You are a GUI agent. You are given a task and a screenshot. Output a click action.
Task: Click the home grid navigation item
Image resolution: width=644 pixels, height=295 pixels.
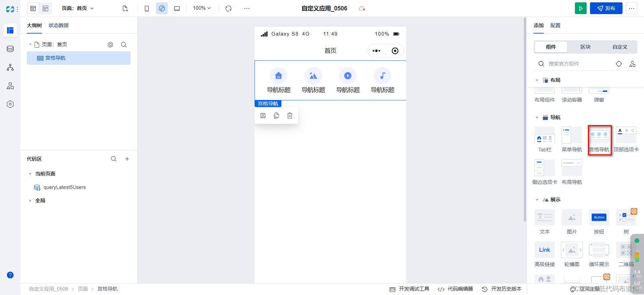coord(279,81)
